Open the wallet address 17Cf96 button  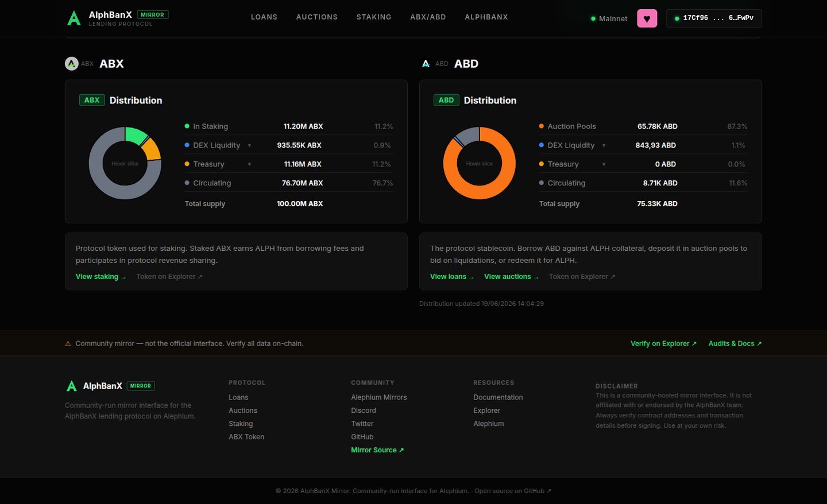(714, 18)
